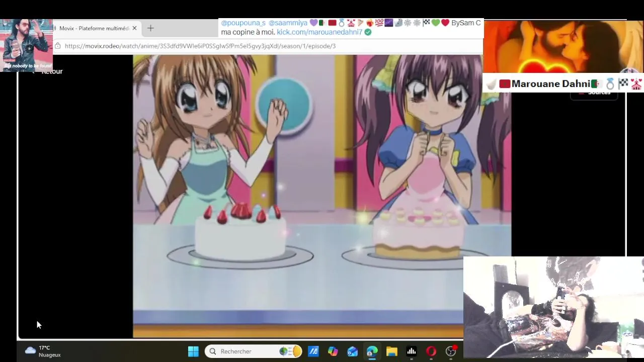Close the Movix tab
Image resolution: width=644 pixels, height=362 pixels.
(x=134, y=28)
